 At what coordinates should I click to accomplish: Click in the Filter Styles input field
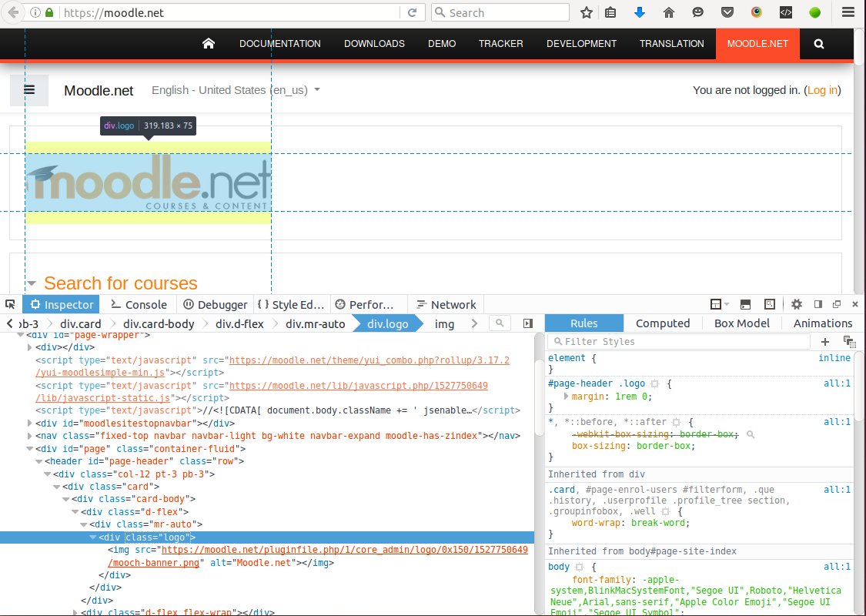[x=679, y=341]
